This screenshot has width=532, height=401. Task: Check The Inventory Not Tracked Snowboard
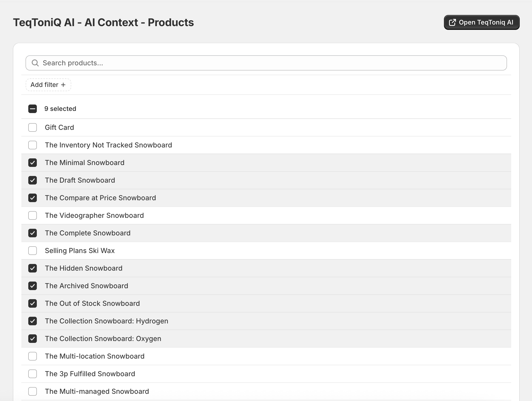[33, 145]
